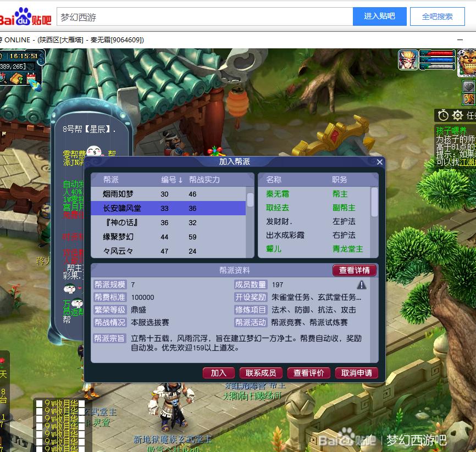
Task: Click the 江湖 link in task panel
Action: [468, 162]
